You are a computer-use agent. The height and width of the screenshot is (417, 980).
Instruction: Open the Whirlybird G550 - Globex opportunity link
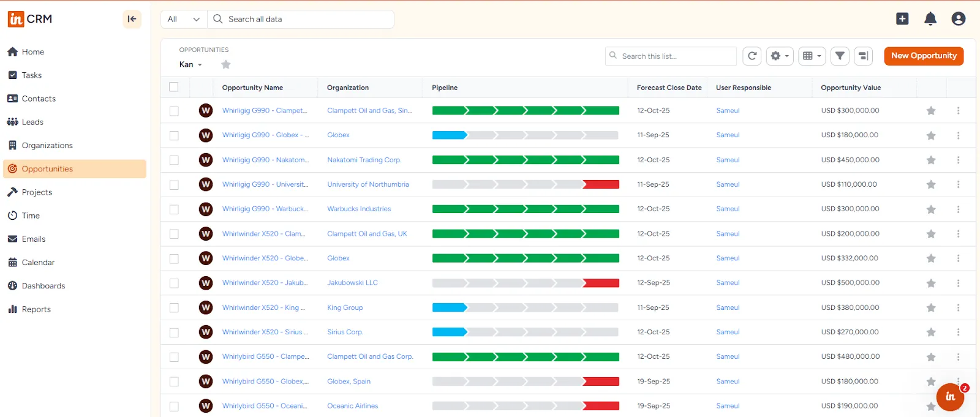(265, 381)
